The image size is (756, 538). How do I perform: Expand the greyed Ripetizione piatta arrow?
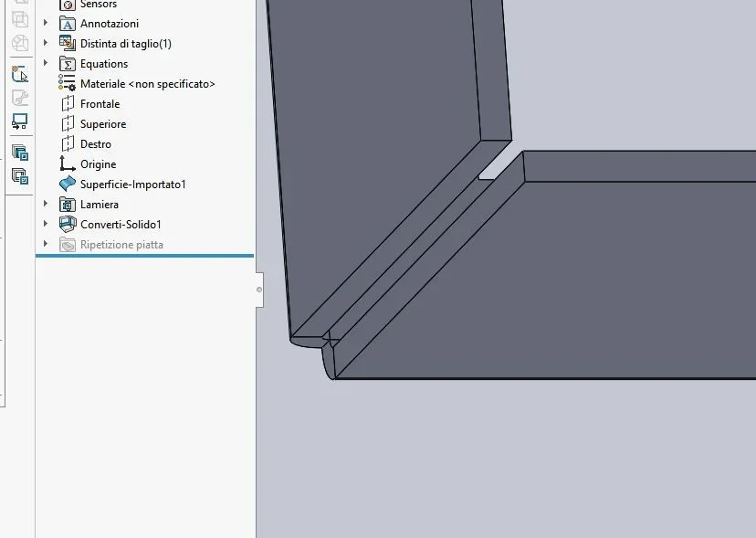(x=46, y=244)
